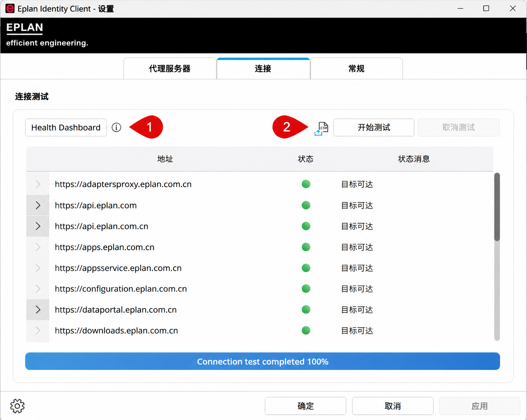Click green status dot for downloads.eplan.com.cn
Viewport: 527px width, 420px height.
306,331
